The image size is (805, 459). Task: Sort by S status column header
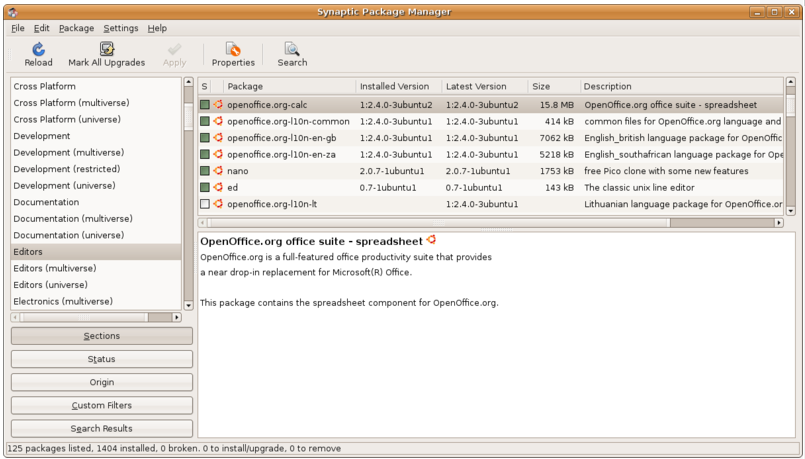tap(204, 86)
